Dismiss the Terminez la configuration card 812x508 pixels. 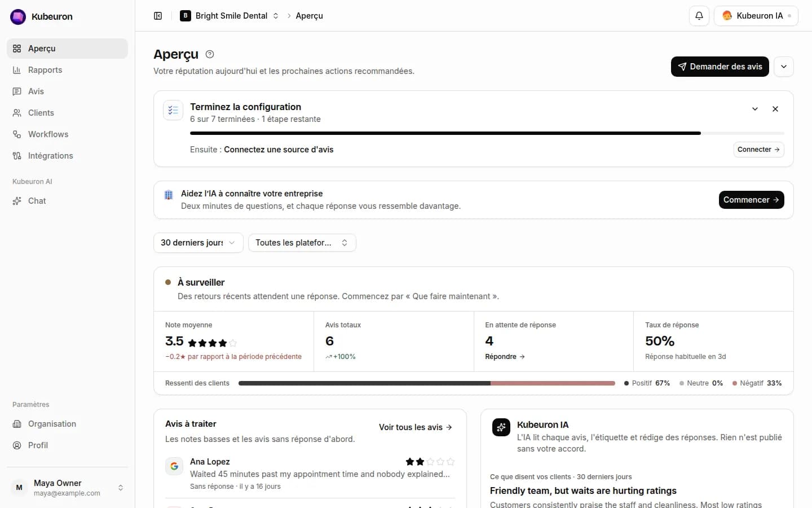click(775, 109)
